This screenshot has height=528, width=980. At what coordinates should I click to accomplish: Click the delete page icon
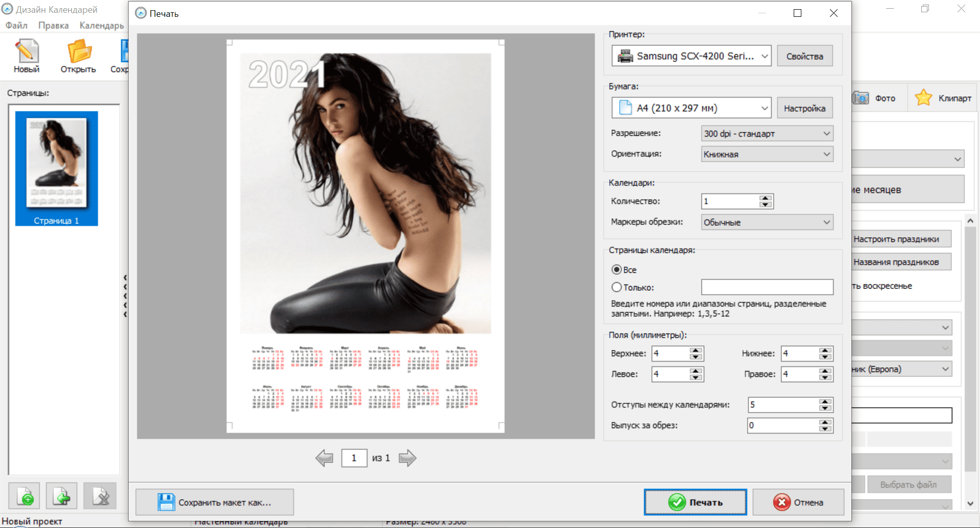click(100, 496)
